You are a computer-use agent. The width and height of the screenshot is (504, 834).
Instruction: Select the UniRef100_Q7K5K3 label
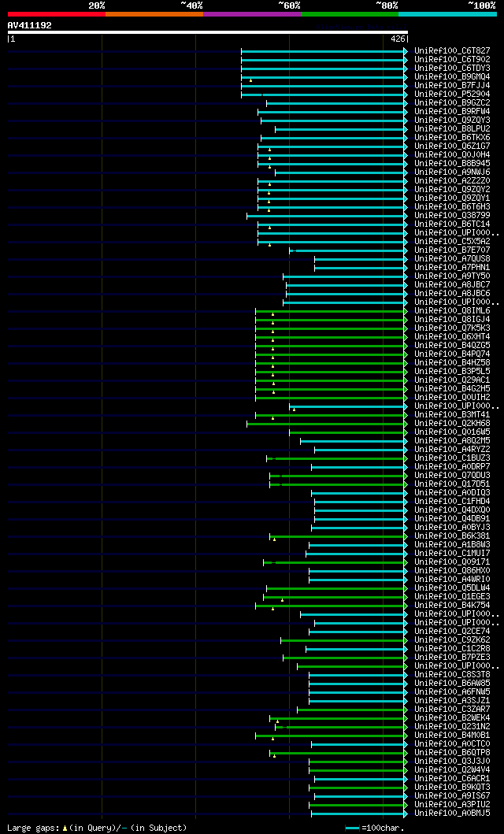453,328
